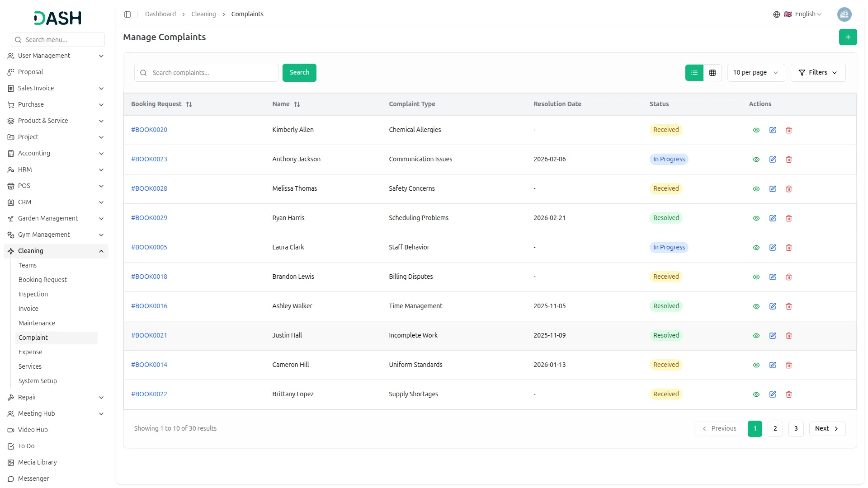The width and height of the screenshot is (868, 488).
Task: Toggle sidebar collapse icon near breadcrumb
Action: pos(127,14)
